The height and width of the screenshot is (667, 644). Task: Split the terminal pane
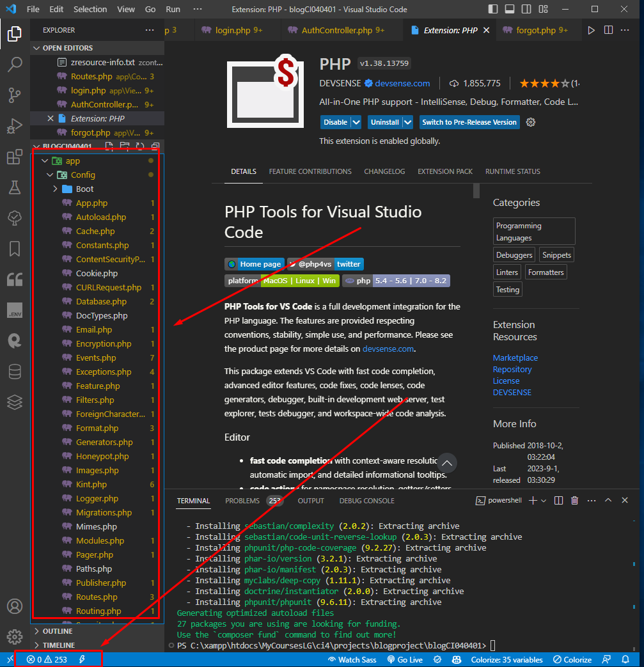click(x=558, y=500)
